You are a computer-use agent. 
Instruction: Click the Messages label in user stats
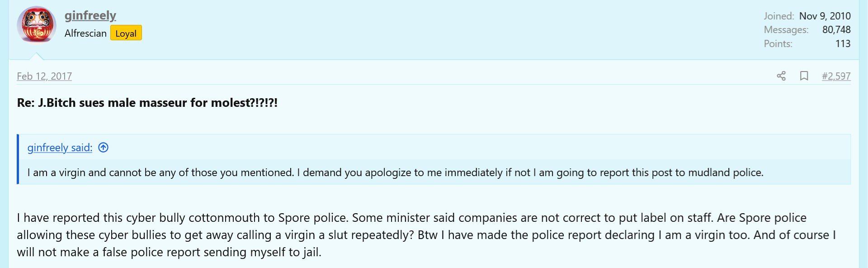[786, 30]
